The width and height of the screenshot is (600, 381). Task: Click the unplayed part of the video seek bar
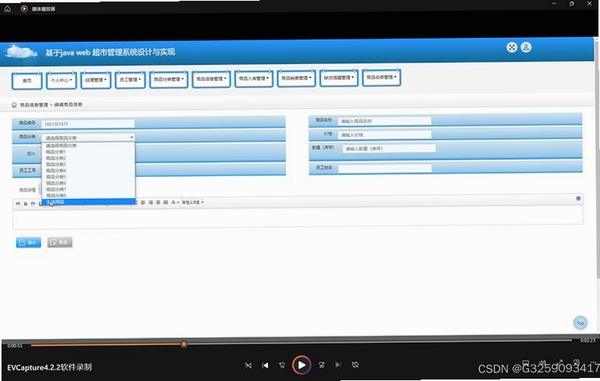[379, 342]
